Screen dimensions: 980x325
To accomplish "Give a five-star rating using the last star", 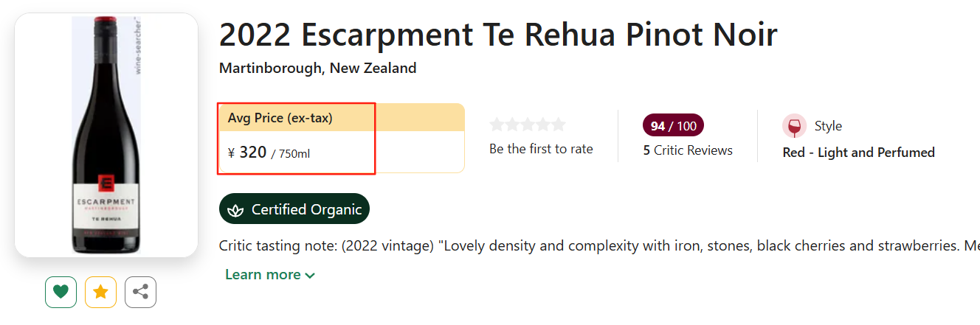I will pyautogui.click(x=559, y=125).
